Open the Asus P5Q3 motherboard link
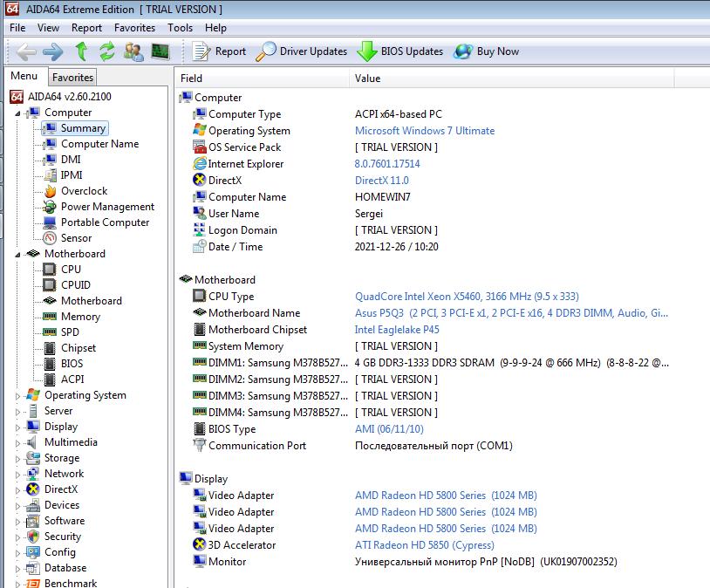This screenshot has width=710, height=588. point(511,313)
